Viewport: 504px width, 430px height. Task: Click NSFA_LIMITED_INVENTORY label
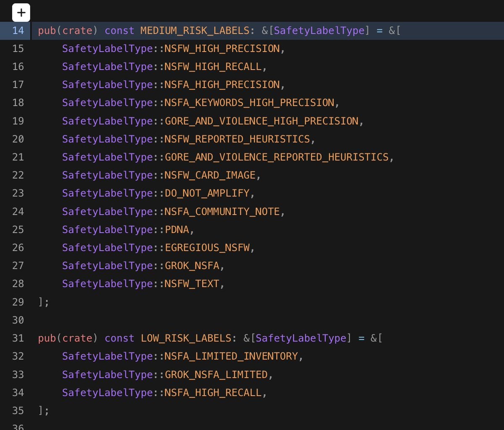coord(231,356)
